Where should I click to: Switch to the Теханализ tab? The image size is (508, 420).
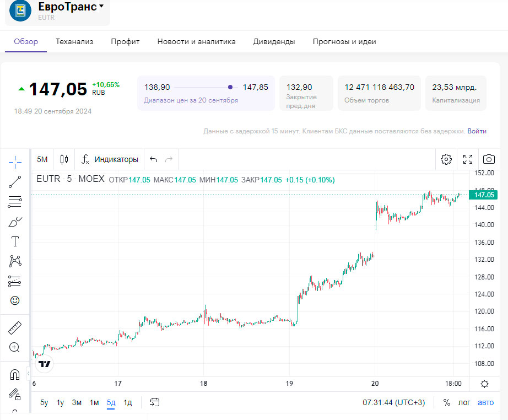[74, 41]
